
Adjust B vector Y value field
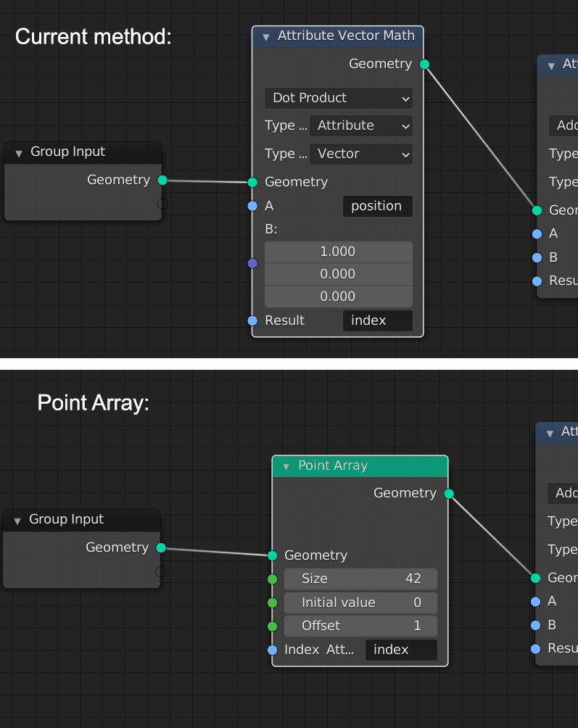pyautogui.click(x=339, y=274)
